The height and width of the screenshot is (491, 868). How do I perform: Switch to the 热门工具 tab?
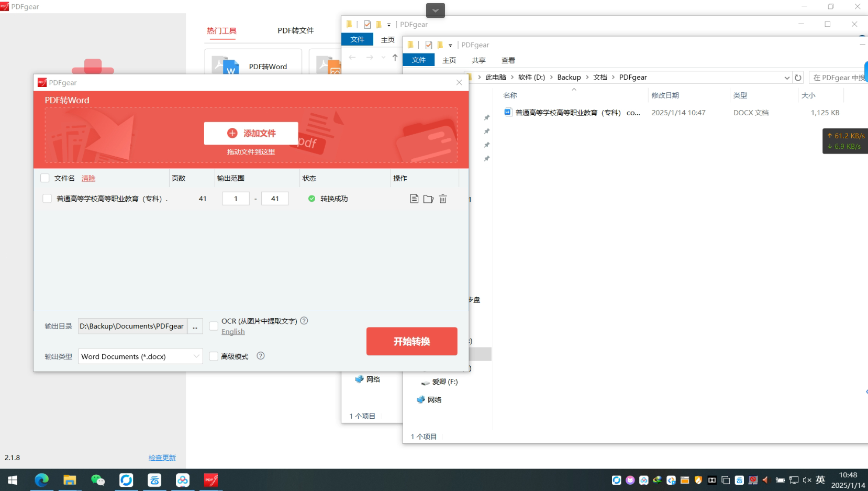(221, 31)
